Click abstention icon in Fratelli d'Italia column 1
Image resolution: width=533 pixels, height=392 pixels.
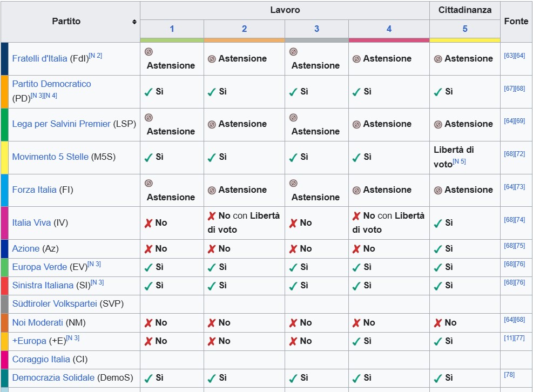(149, 52)
